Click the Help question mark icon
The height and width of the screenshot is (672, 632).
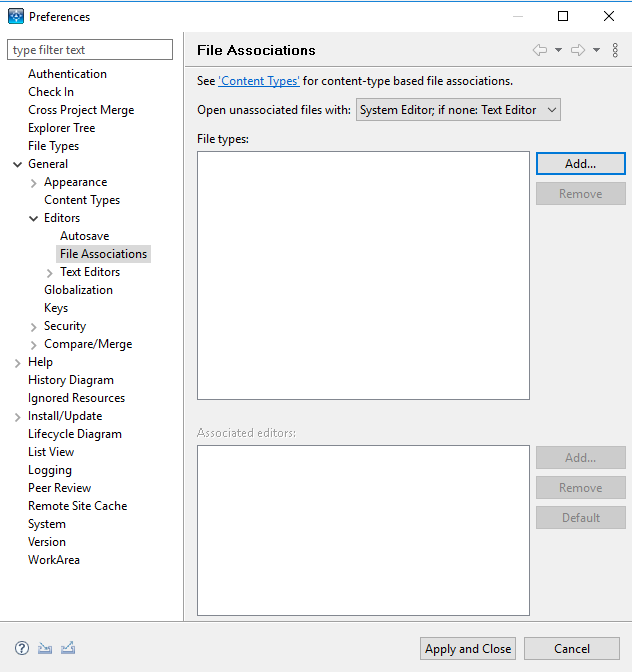[22, 648]
